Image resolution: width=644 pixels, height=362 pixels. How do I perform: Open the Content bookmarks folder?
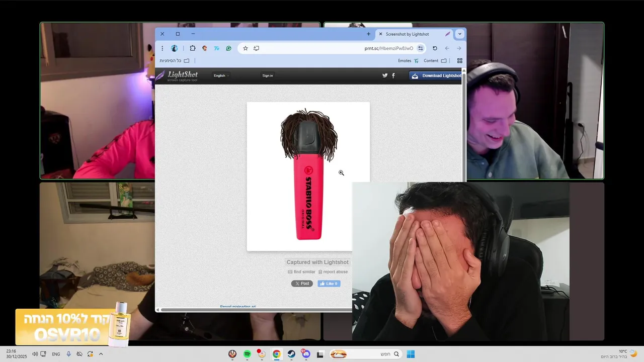435,61
